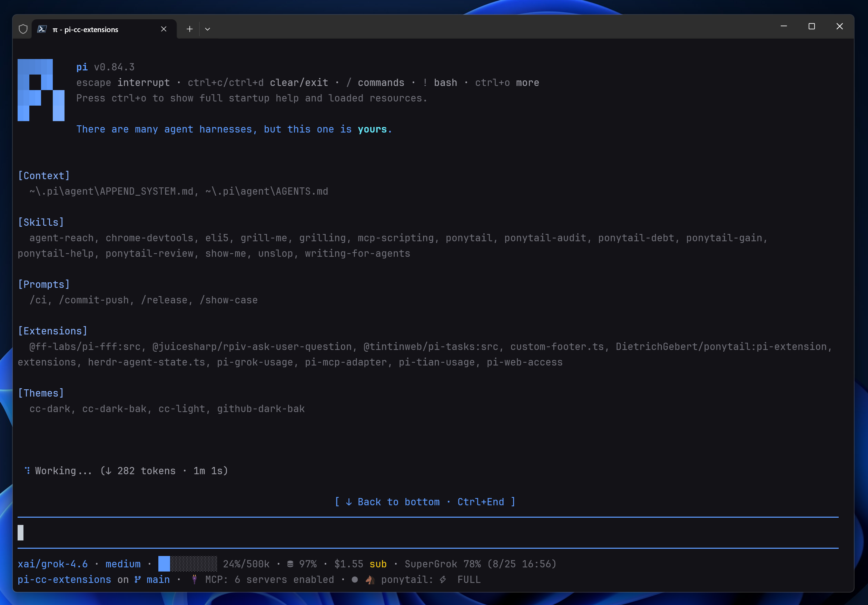Screen dimensions: 868x605
Task: Click the @ff-labs/pi-fff:src extension
Action: coord(85,347)
